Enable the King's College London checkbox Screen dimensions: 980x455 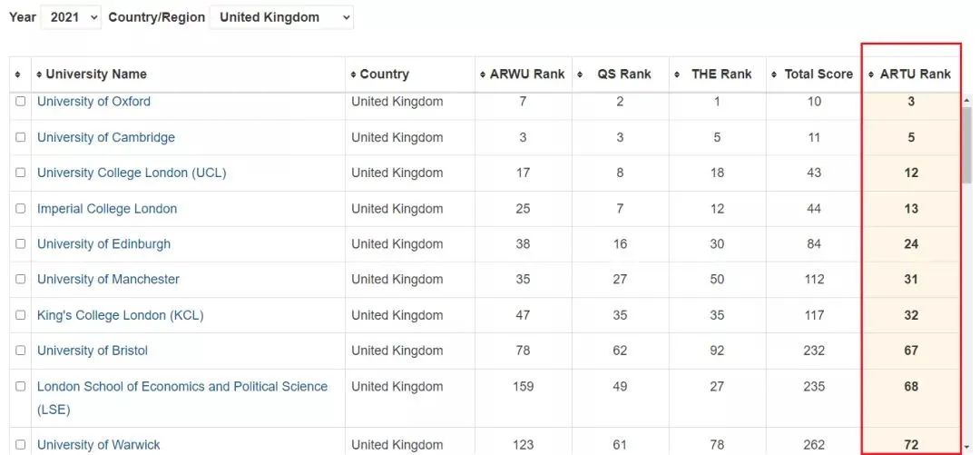21,315
